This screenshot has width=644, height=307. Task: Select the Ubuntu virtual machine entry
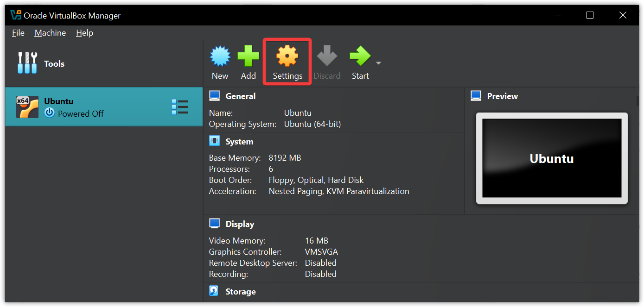[x=93, y=107]
